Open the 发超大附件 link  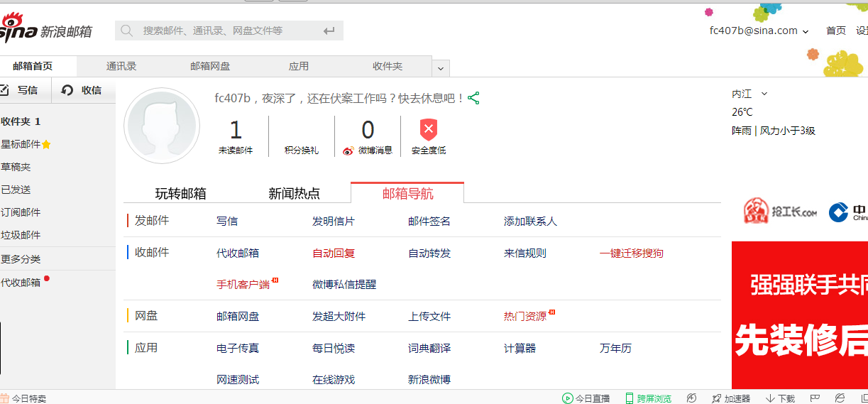(339, 316)
